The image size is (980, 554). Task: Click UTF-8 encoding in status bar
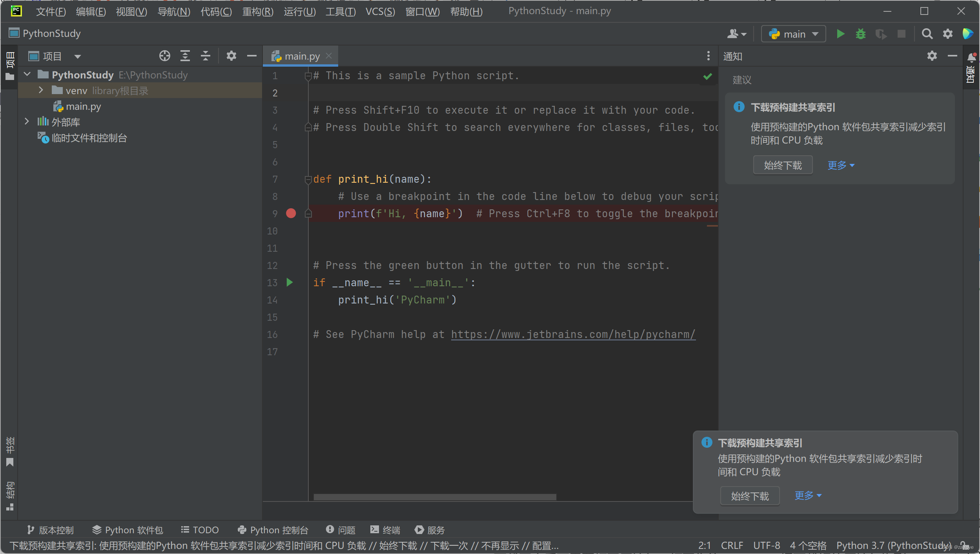[x=767, y=545]
